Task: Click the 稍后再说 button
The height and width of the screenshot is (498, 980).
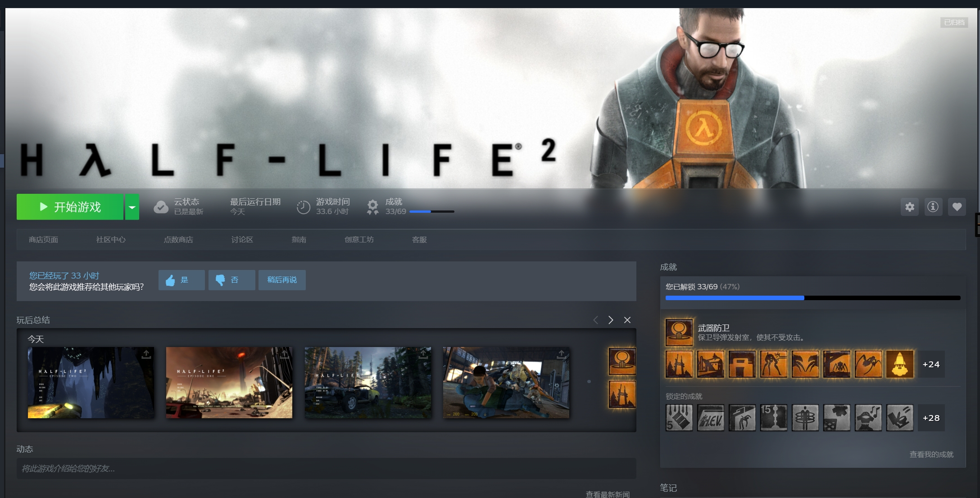Action: [x=282, y=280]
